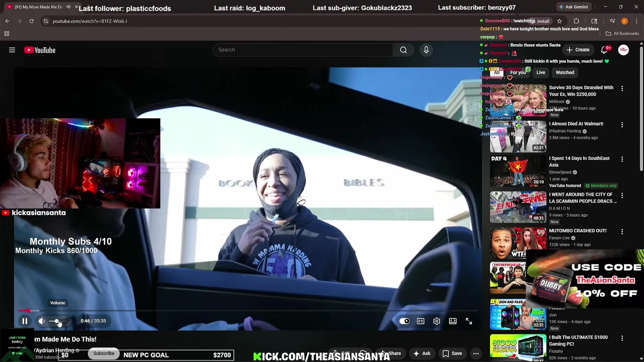
Task: Go back with browser back arrow
Action: (8, 21)
